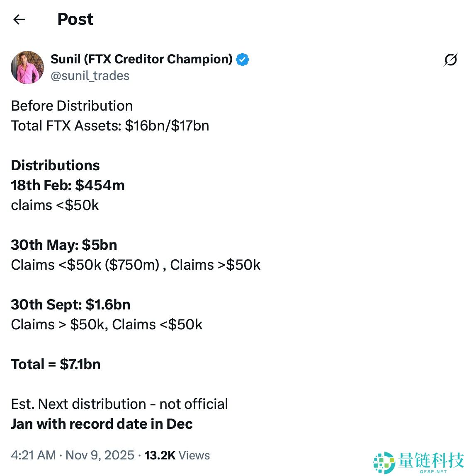Click the 'Total = $7.1bn' line
464x476 pixels.
[x=56, y=364]
